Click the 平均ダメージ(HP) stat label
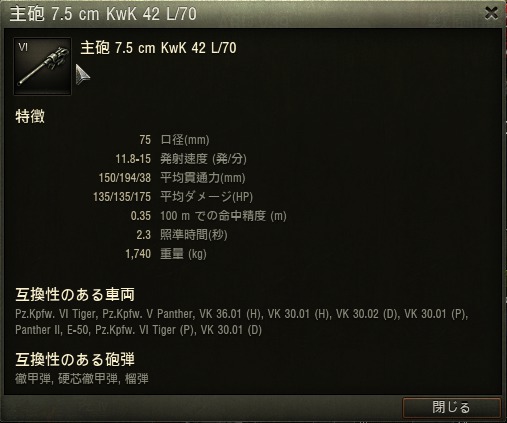Viewport: 507px width, 423px height. 206,197
